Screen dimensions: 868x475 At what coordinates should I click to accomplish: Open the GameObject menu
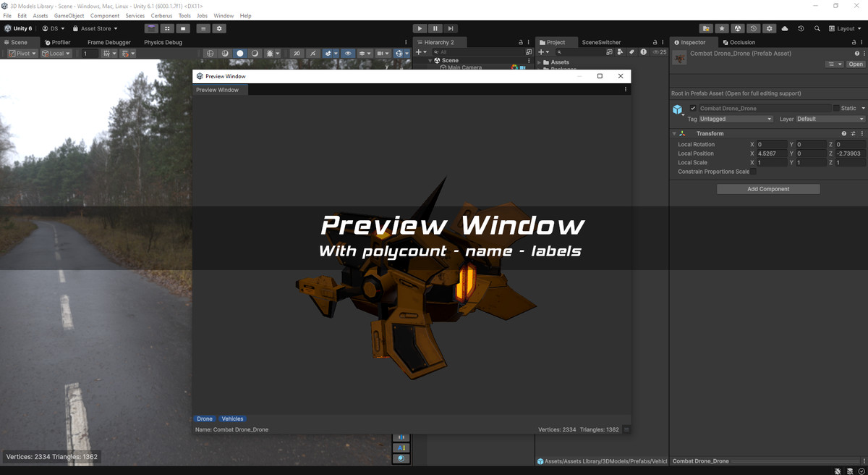[69, 15]
